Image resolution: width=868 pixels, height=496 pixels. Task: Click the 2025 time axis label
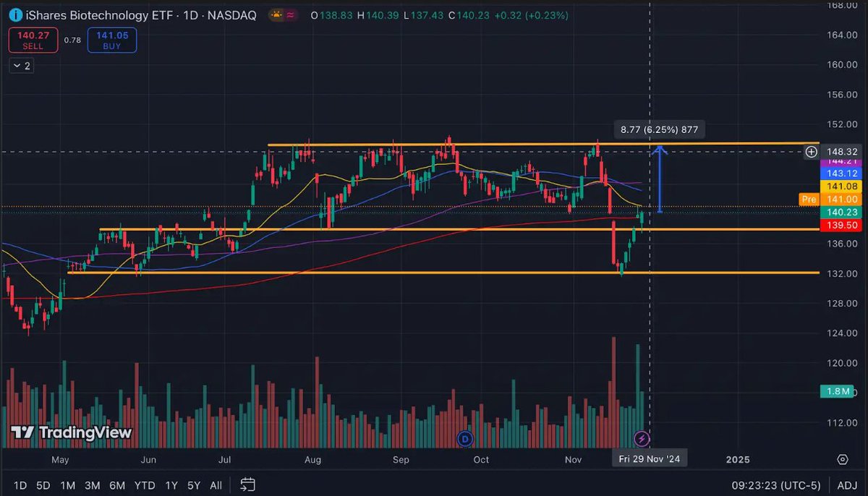coord(738,459)
